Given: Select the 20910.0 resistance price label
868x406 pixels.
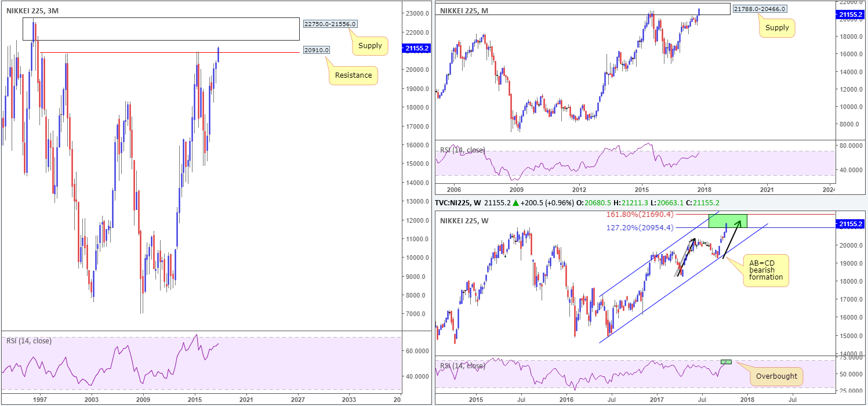Looking at the screenshot, I should point(316,50).
